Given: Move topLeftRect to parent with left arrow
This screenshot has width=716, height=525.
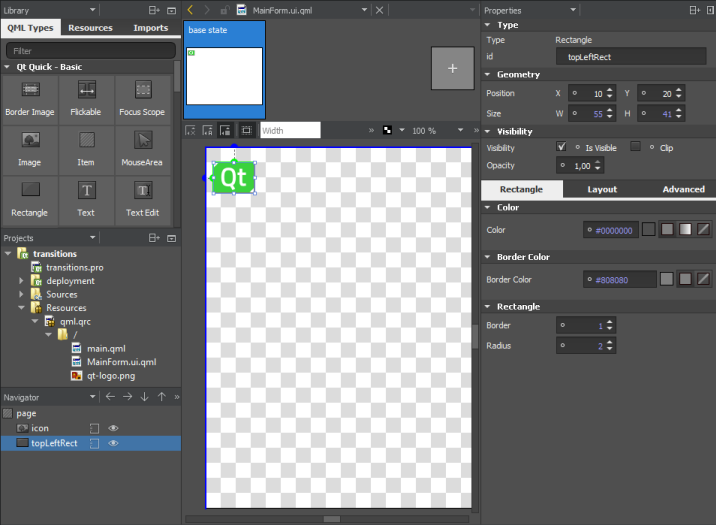Looking at the screenshot, I should click(x=110, y=397).
